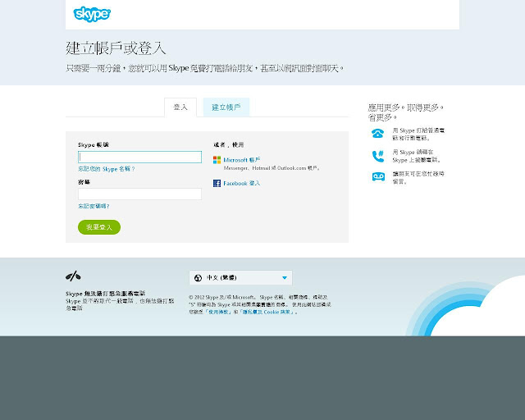525x420 pixels.
Task: Choose Facebook 登入 link
Action: [241, 183]
